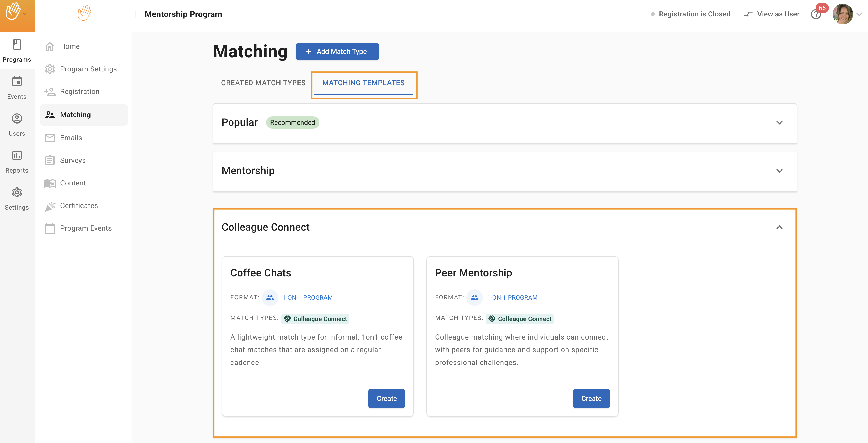Open the Users section icon
This screenshot has width=868, height=443.
pyautogui.click(x=17, y=118)
